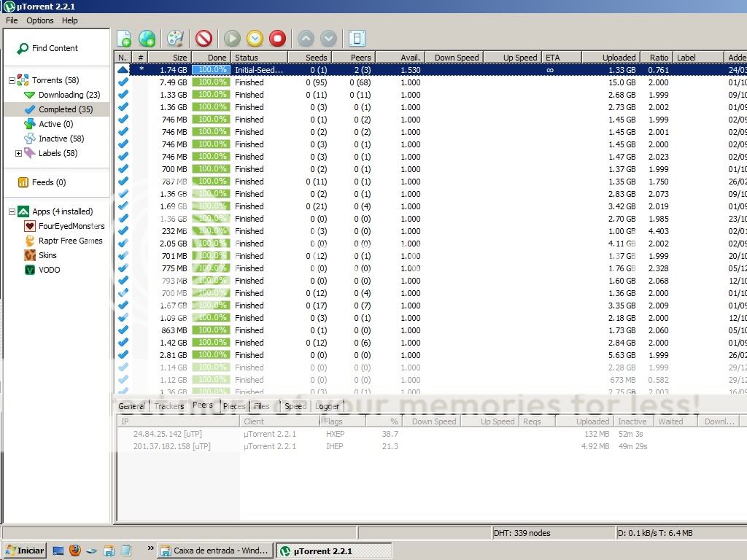Expand the Labels (58) tree node

pos(18,153)
